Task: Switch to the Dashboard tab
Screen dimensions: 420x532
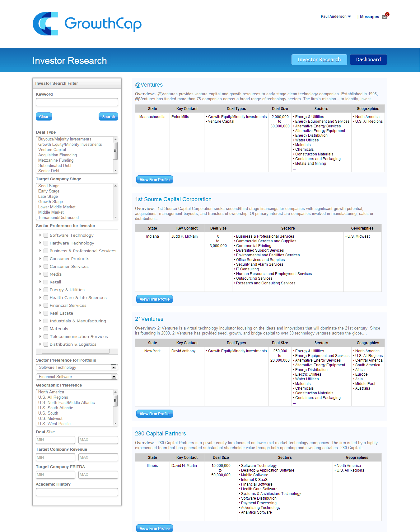Action: tap(368, 60)
